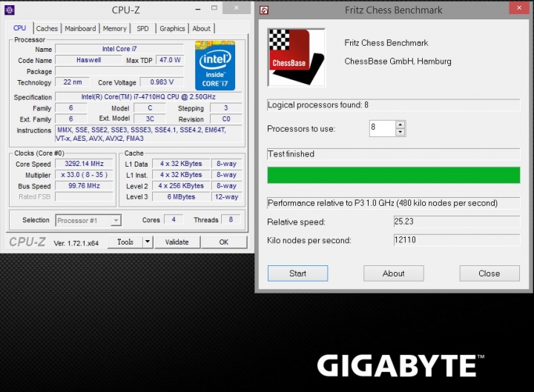Click the Intel Core i7 logo badge
Image resolution: width=534 pixels, height=392 pixels.
pos(215,65)
